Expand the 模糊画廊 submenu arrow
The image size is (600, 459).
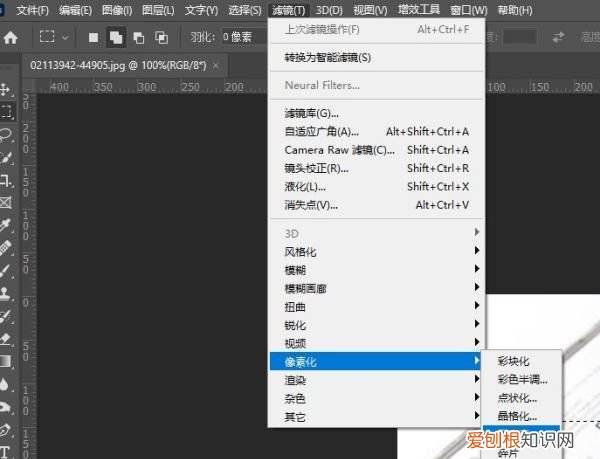click(x=477, y=287)
